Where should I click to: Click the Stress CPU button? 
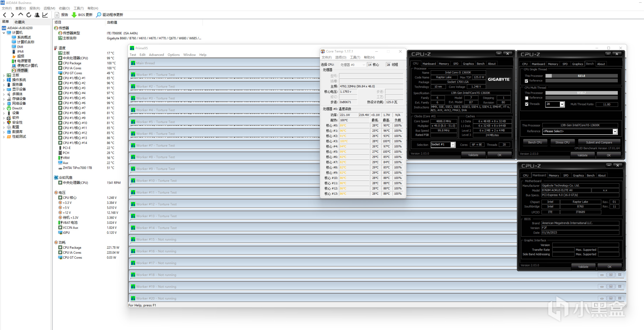point(562,143)
